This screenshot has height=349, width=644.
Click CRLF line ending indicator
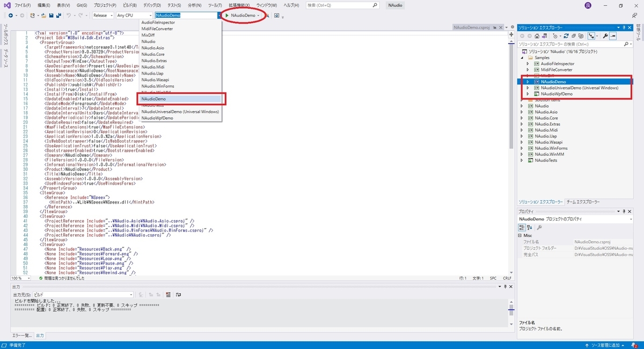pyautogui.click(x=507, y=278)
